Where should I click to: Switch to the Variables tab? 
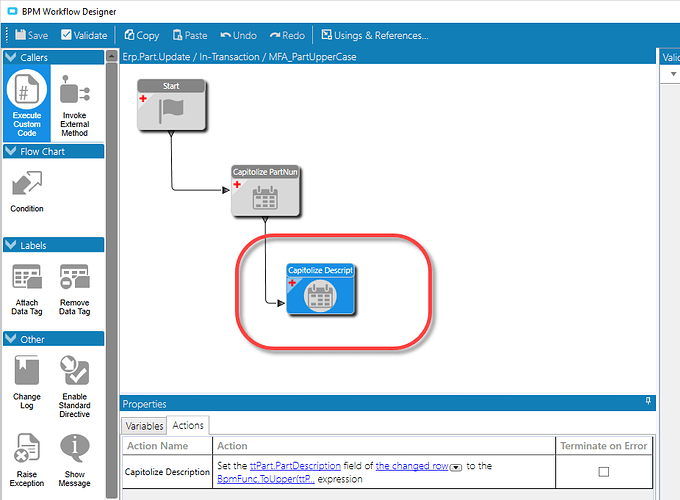(x=144, y=426)
